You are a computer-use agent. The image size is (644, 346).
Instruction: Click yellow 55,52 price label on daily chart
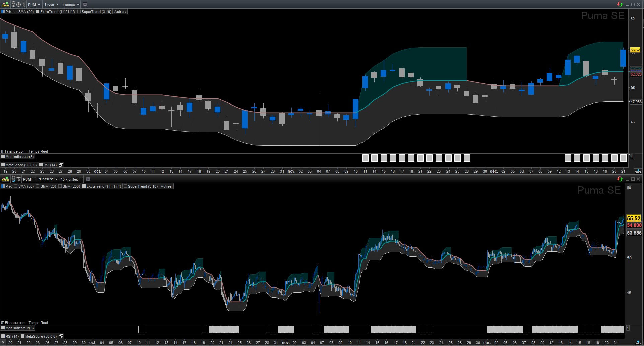click(x=635, y=50)
